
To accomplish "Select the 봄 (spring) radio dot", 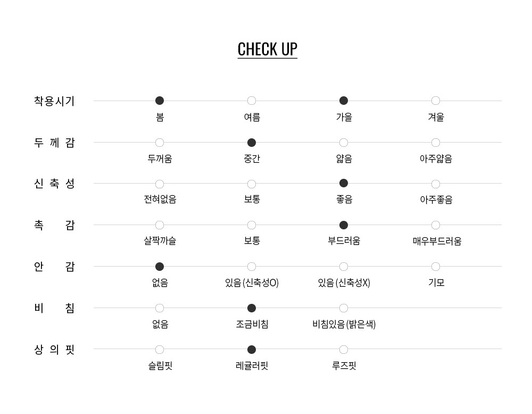I will [160, 101].
